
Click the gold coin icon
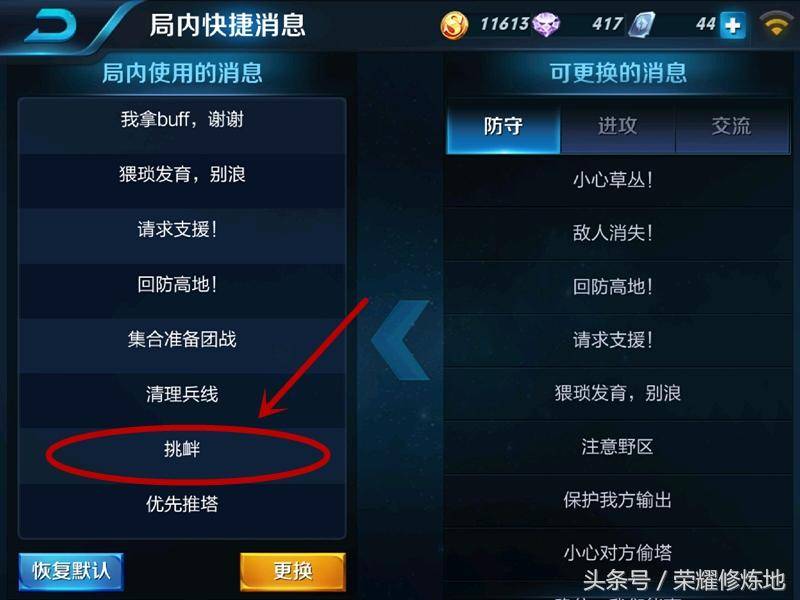click(x=454, y=24)
